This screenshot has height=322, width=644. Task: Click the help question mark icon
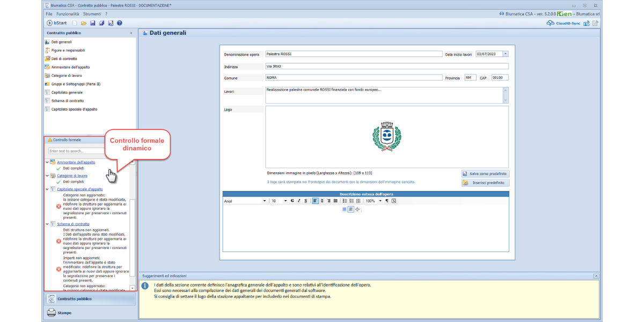coord(119,23)
